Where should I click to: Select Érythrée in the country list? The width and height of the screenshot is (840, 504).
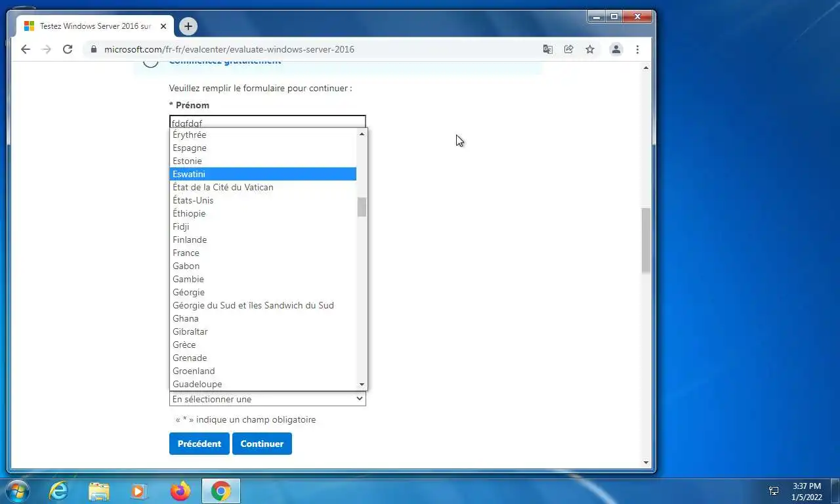(x=262, y=135)
